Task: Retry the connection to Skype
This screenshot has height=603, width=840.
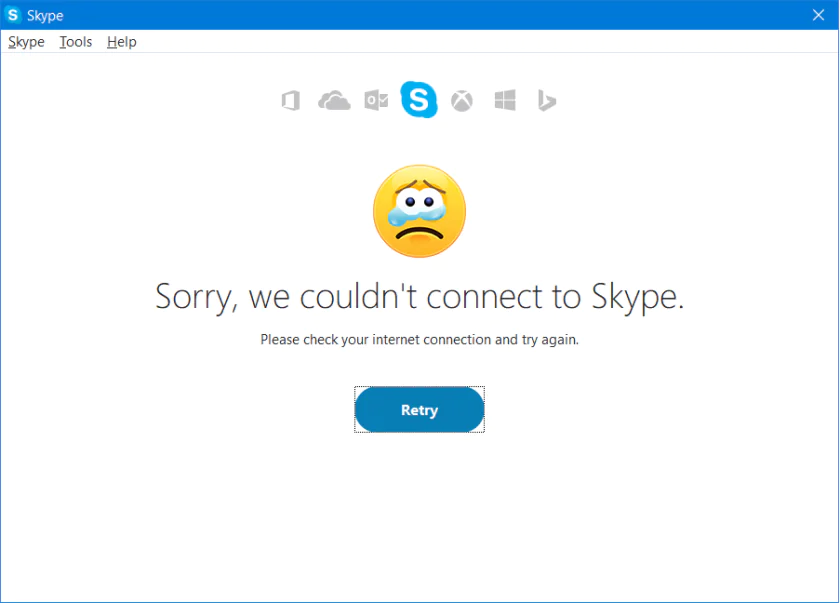Action: tap(419, 409)
